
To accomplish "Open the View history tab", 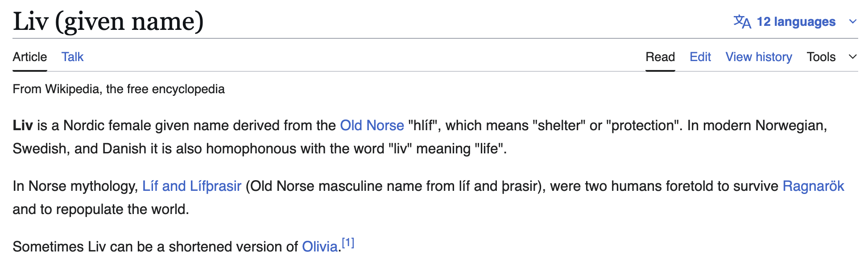I will click(x=759, y=57).
